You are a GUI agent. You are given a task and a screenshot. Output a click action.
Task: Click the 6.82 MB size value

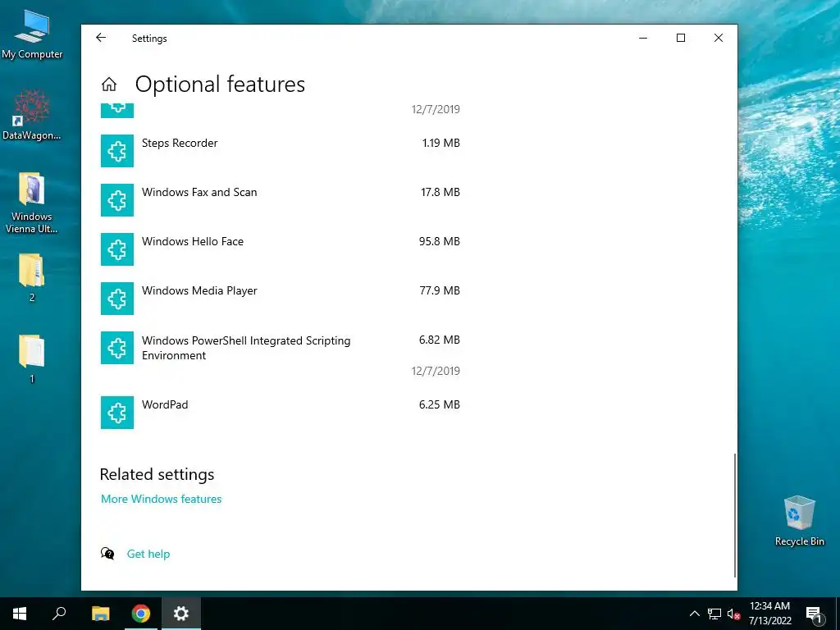point(440,340)
